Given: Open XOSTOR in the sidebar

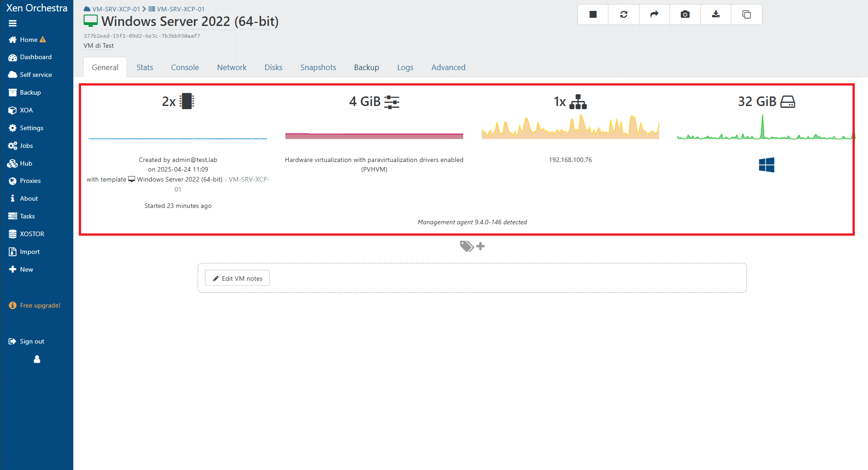Looking at the screenshot, I should click(26, 234).
